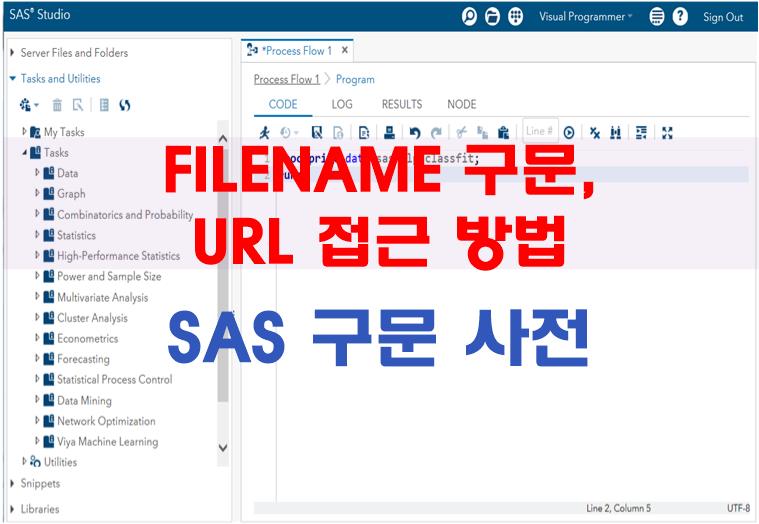Viewport: 759px width, 524px height.
Task: Expand the Graph task folder arrow
Action: tap(37, 193)
